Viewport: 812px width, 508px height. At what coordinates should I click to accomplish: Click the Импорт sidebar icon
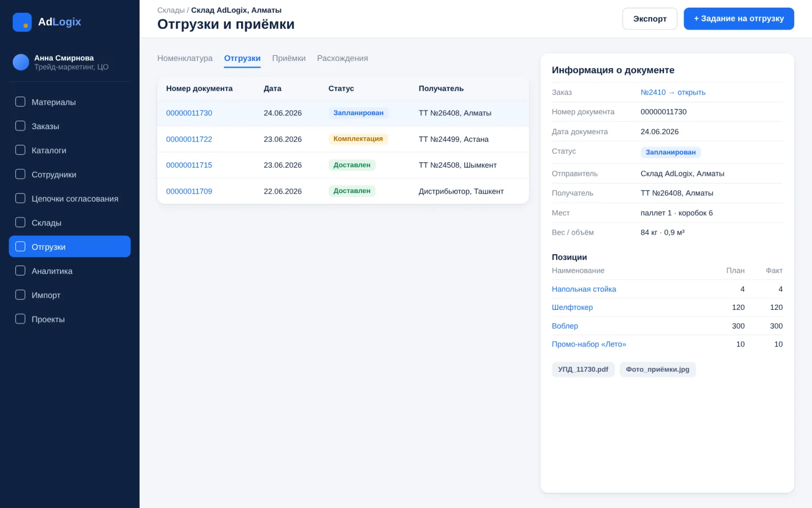(x=20, y=295)
